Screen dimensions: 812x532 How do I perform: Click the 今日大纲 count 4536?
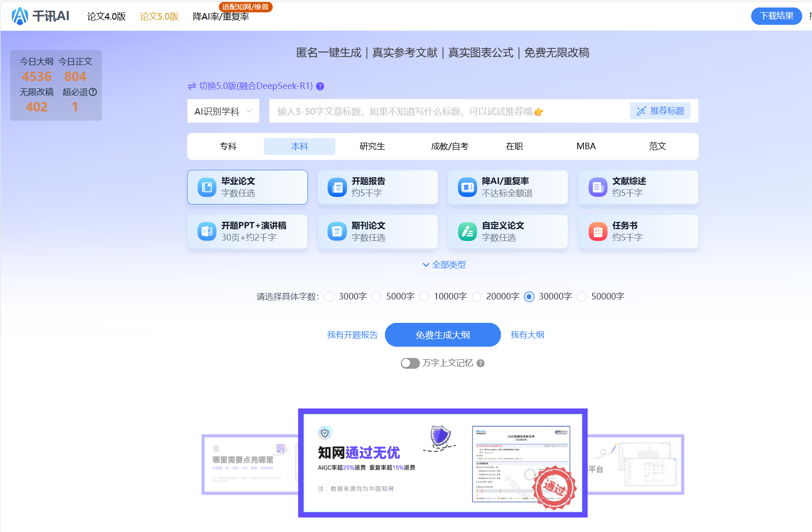click(36, 76)
